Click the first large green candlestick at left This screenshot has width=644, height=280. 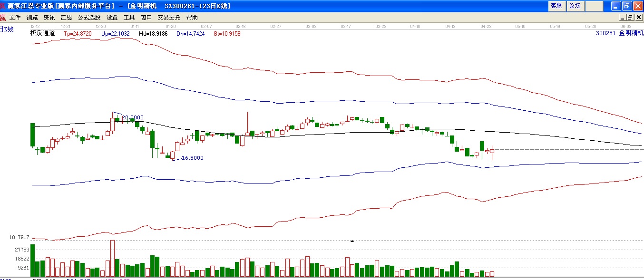click(x=33, y=135)
